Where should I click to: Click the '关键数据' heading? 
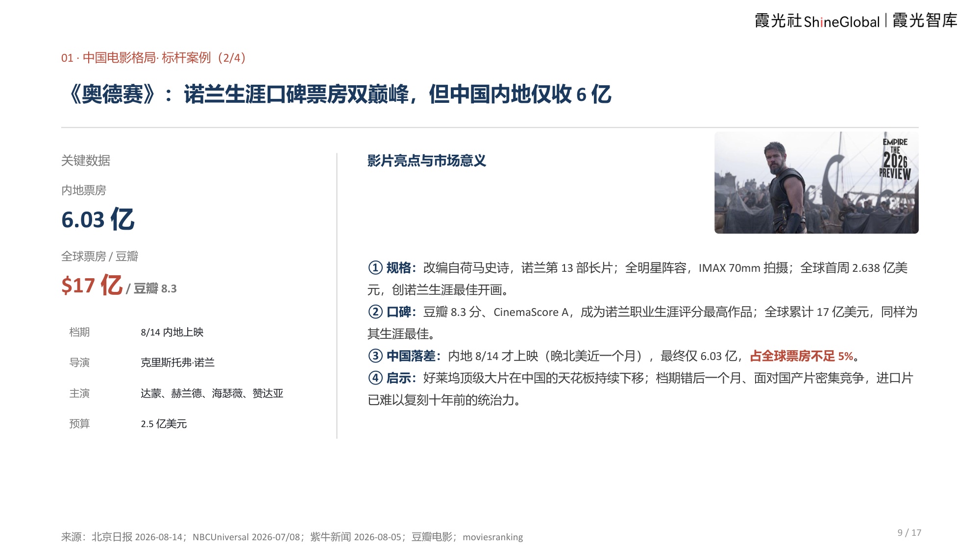click(x=86, y=161)
